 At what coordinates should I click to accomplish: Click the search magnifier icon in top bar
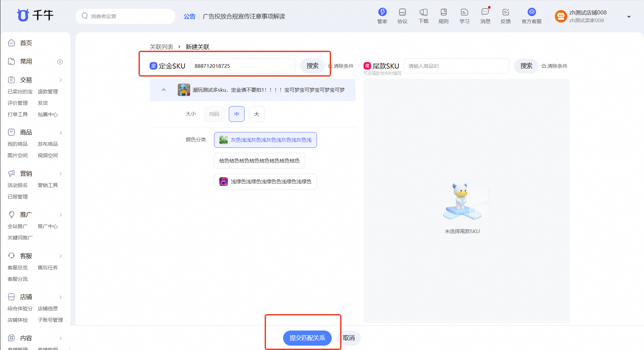[x=85, y=16]
